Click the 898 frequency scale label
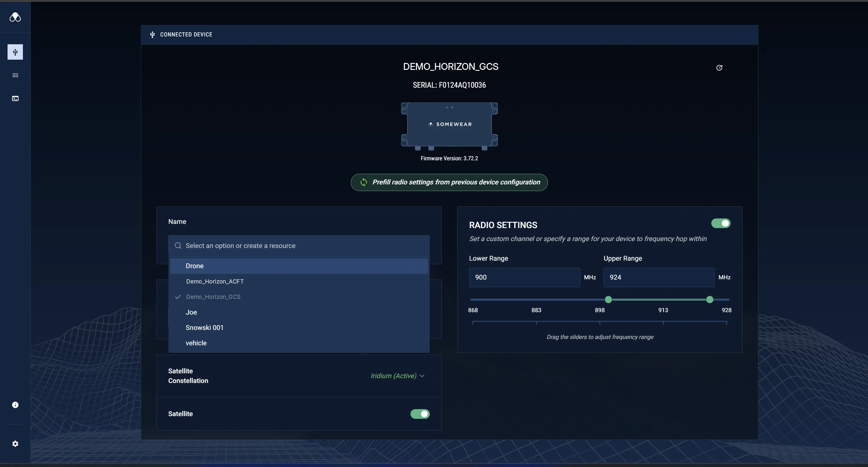 600,310
